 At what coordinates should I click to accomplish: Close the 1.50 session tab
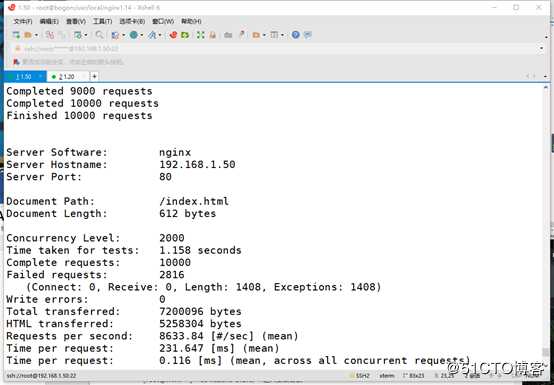pyautogui.click(x=41, y=77)
